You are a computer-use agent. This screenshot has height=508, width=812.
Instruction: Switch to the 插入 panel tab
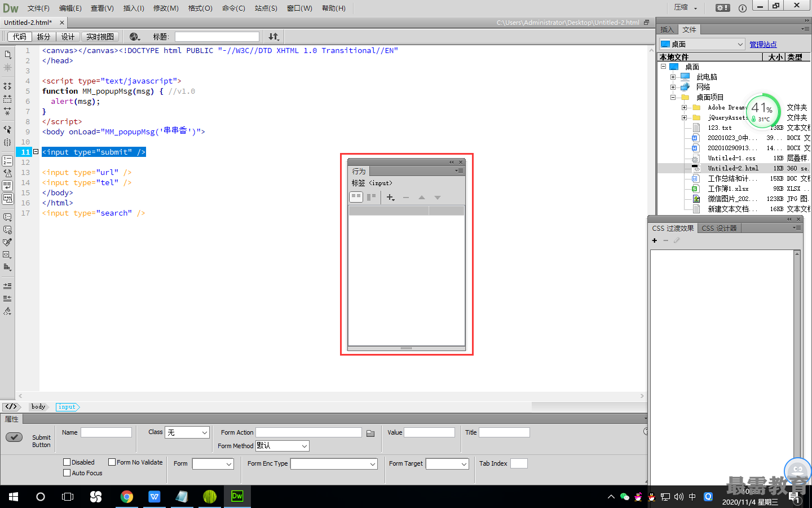667,29
